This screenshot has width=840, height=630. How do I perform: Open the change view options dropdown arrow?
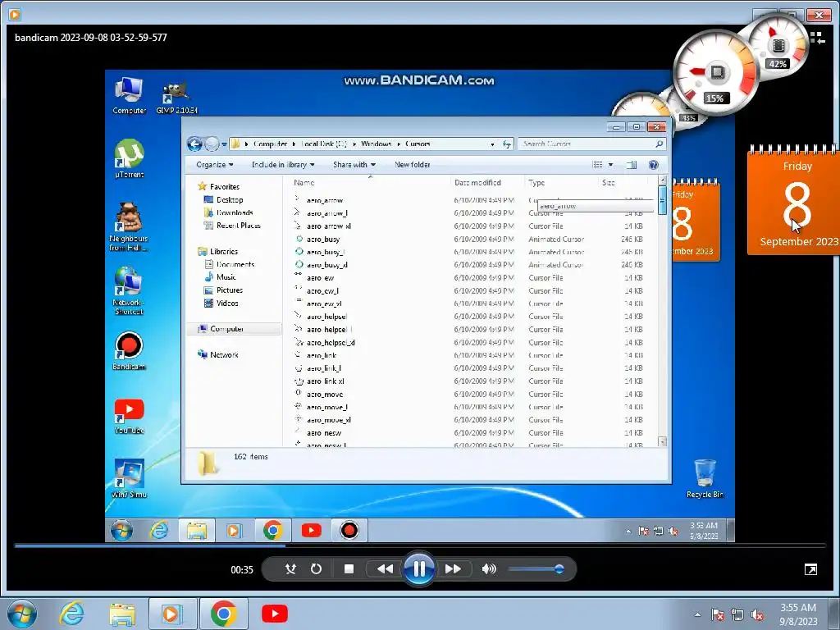610,164
